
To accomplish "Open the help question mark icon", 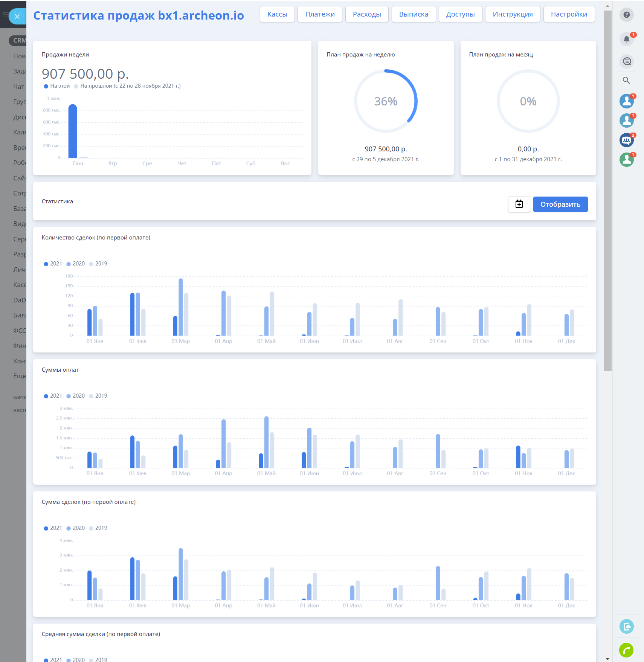I will (626, 15).
